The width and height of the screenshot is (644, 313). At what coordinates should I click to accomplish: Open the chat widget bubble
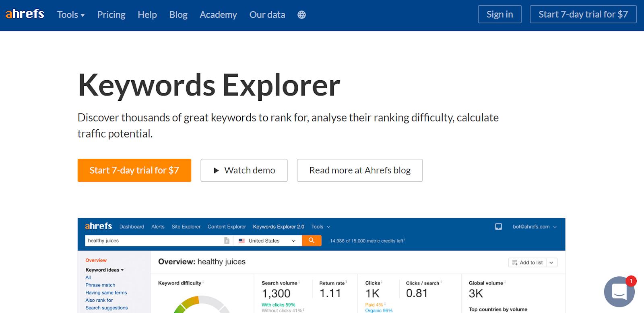(619, 291)
